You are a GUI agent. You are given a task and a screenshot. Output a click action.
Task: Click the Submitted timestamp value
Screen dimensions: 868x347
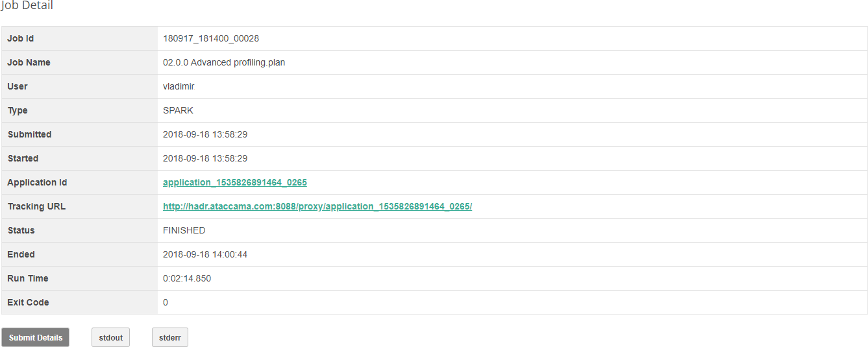[205, 134]
